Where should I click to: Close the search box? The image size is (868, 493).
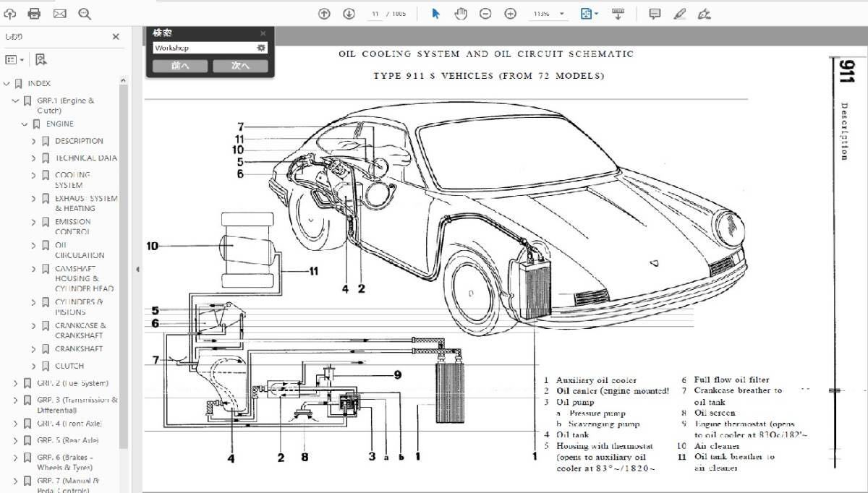click(x=263, y=33)
